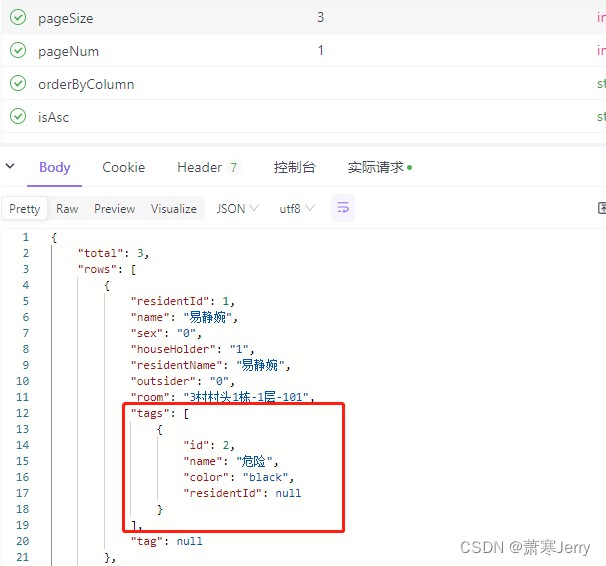Select the Pretty view button

click(25, 209)
